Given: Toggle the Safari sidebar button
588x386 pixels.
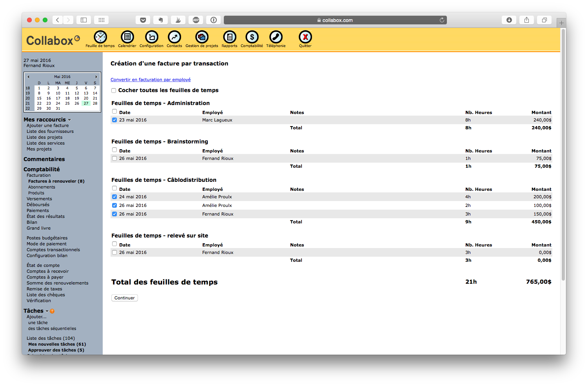Looking at the screenshot, I should 83,20.
